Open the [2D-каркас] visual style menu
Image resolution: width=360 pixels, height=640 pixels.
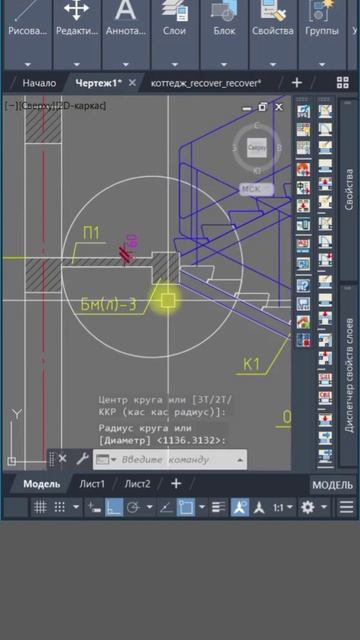81,106
